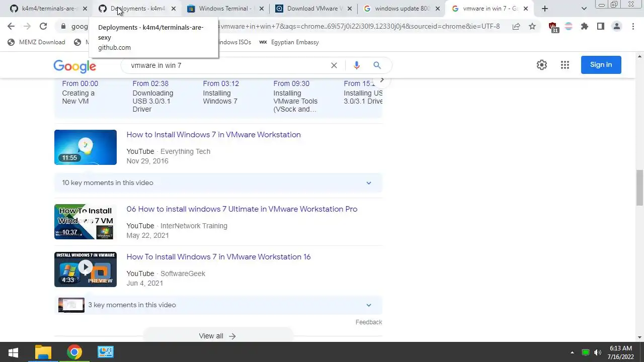Image resolution: width=644 pixels, height=362 pixels.
Task: Switch to Chrome in the taskbar
Action: [74, 352]
